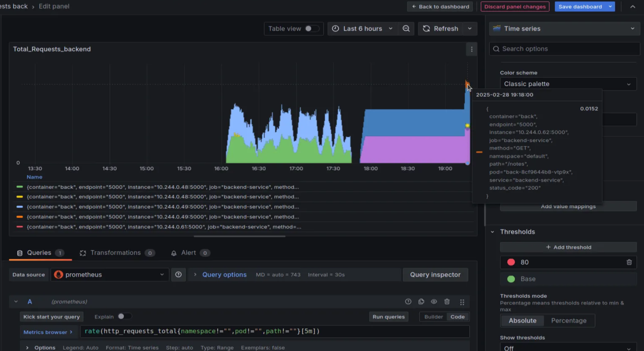Toggle the Table view switch
This screenshot has height=351, width=644.
[x=311, y=29]
